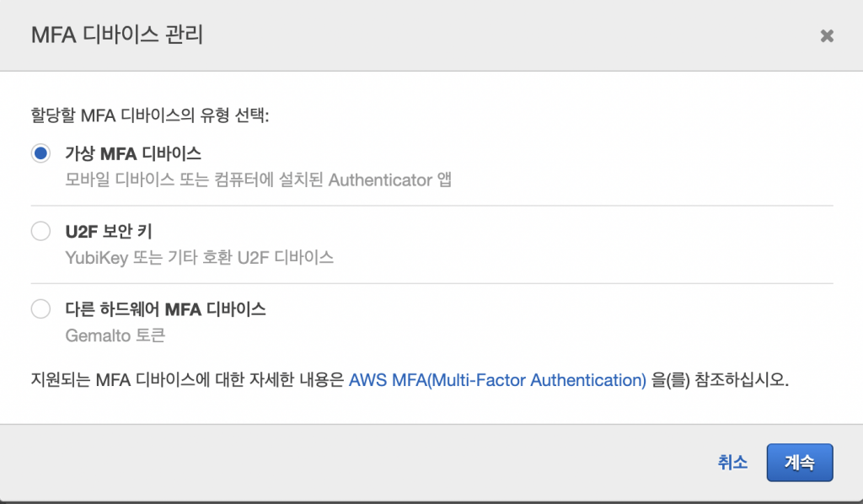
Task: Click the MFA 디바이스 관리 dialog title
Action: click(x=116, y=35)
